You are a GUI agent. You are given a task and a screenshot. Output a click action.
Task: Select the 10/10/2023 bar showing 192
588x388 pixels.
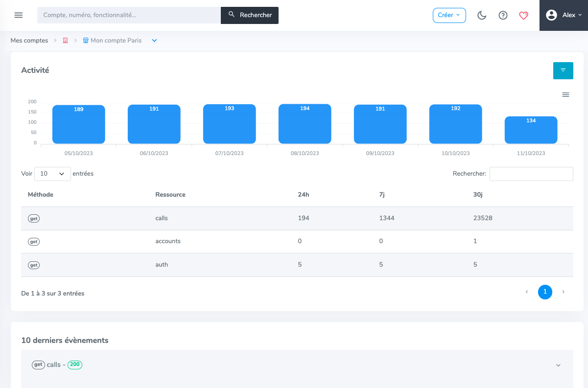point(456,124)
